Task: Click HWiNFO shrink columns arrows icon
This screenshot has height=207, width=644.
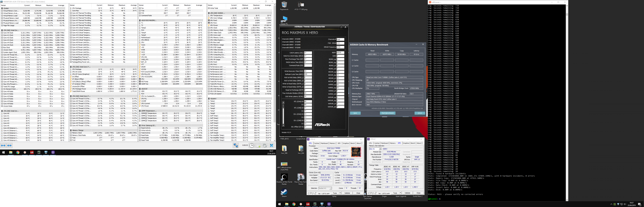Action: (10, 145)
